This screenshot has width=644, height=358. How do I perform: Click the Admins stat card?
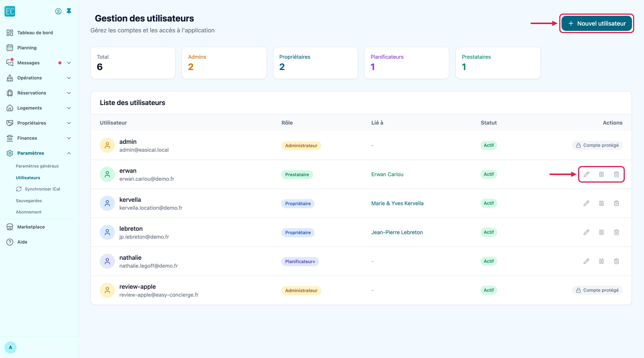[224, 63]
